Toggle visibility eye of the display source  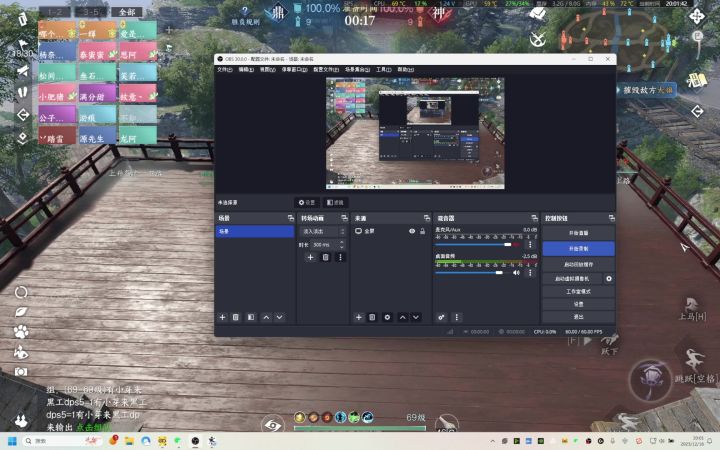412,231
